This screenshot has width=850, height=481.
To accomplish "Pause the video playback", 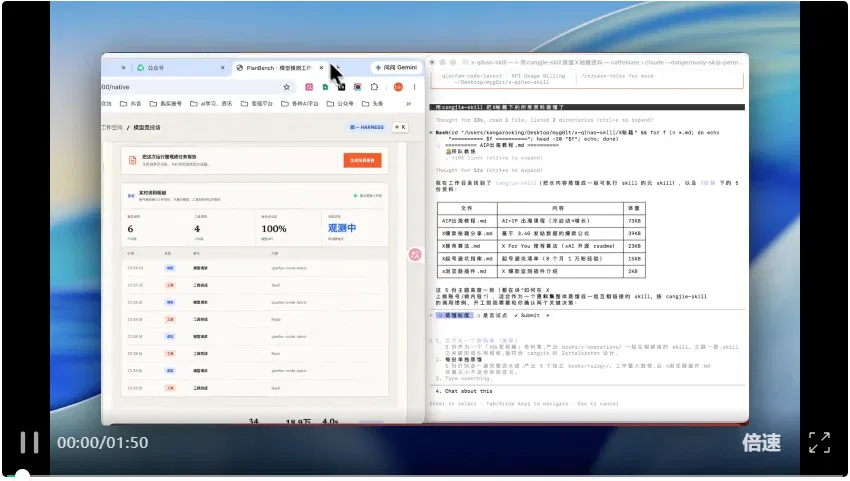I will click(29, 442).
